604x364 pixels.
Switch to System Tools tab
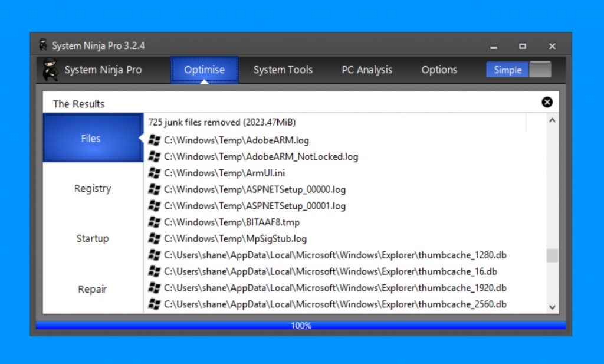(283, 70)
